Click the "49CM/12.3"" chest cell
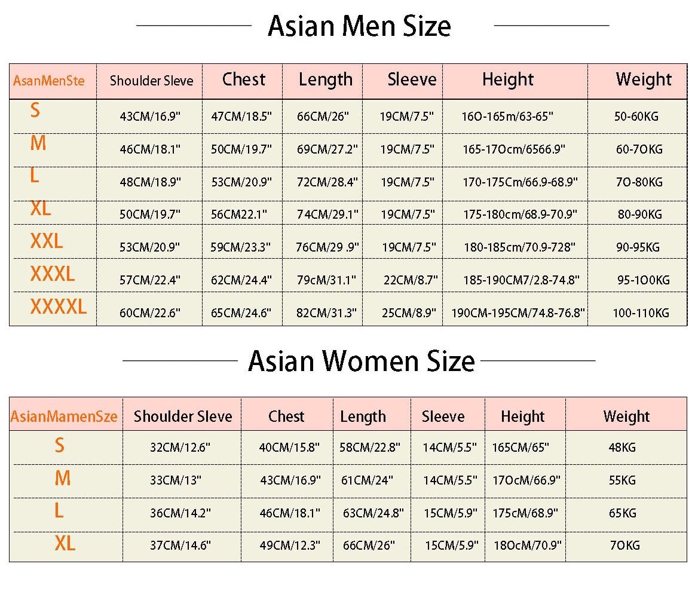 tap(290, 545)
